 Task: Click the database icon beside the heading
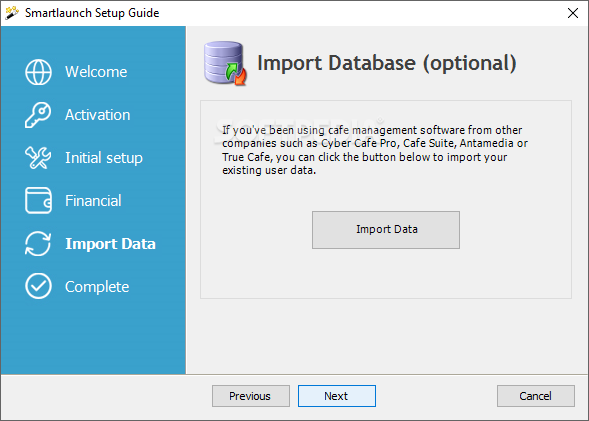(x=225, y=63)
